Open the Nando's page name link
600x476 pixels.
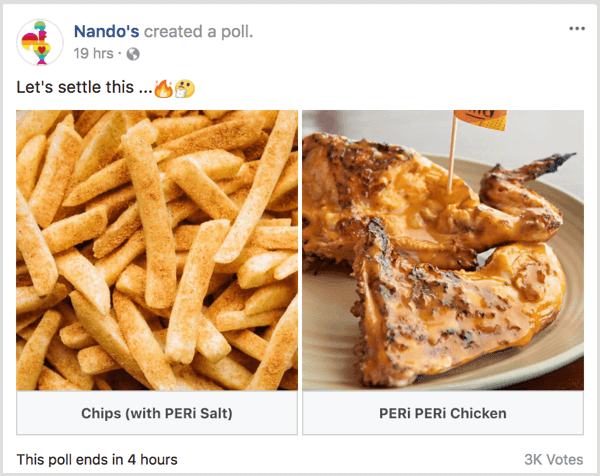click(107, 31)
